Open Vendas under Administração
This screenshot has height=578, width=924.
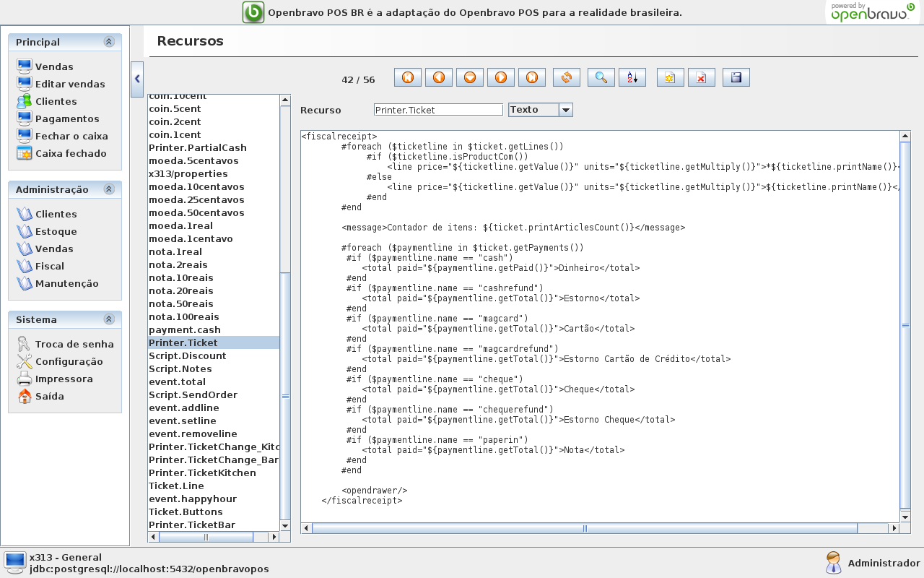tap(45, 249)
